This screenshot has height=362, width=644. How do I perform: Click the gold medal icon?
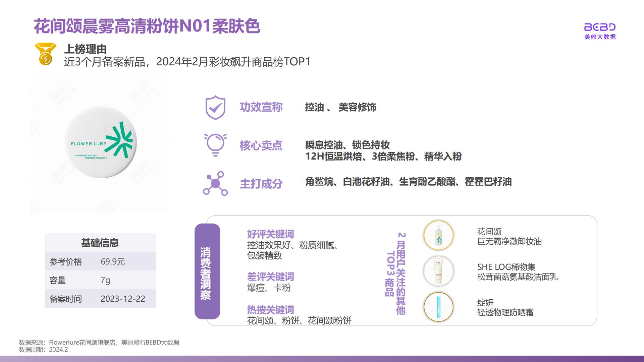45,54
